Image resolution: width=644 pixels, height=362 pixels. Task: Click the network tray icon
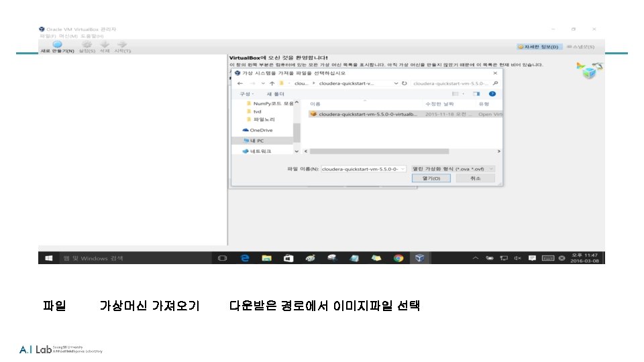(x=504, y=257)
